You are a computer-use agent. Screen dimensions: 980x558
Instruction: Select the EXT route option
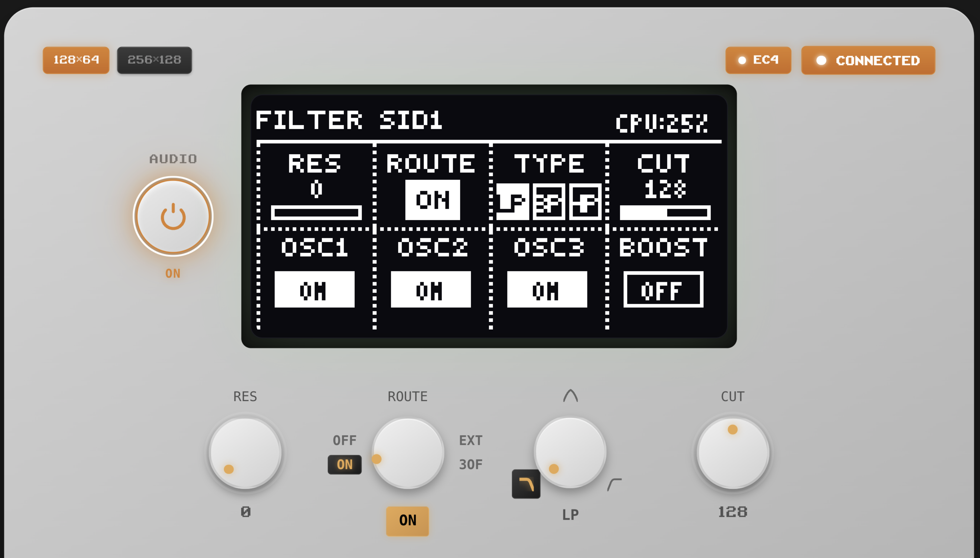click(471, 440)
